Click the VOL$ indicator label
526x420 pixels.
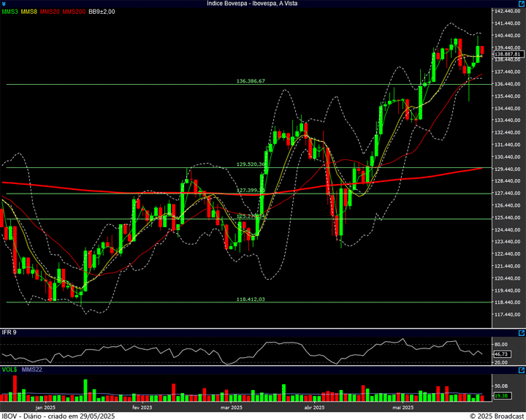pos(9,370)
